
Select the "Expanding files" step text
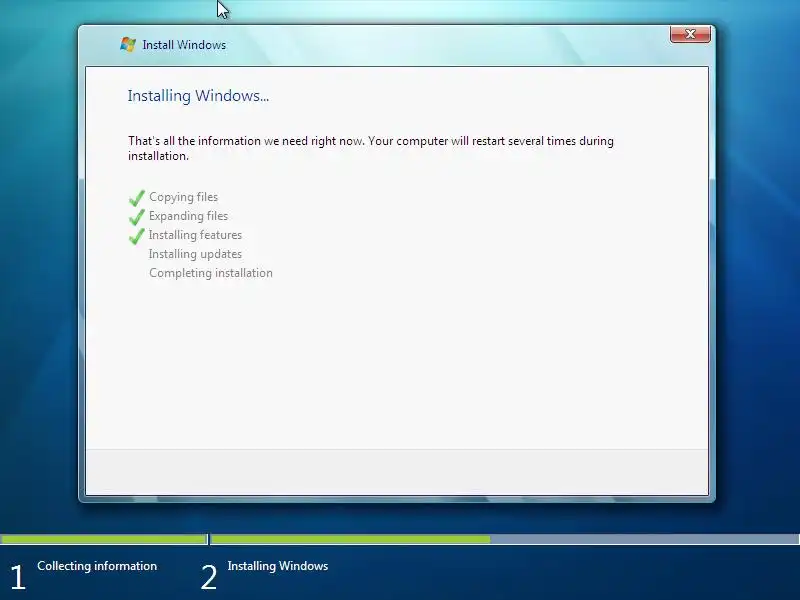(188, 216)
